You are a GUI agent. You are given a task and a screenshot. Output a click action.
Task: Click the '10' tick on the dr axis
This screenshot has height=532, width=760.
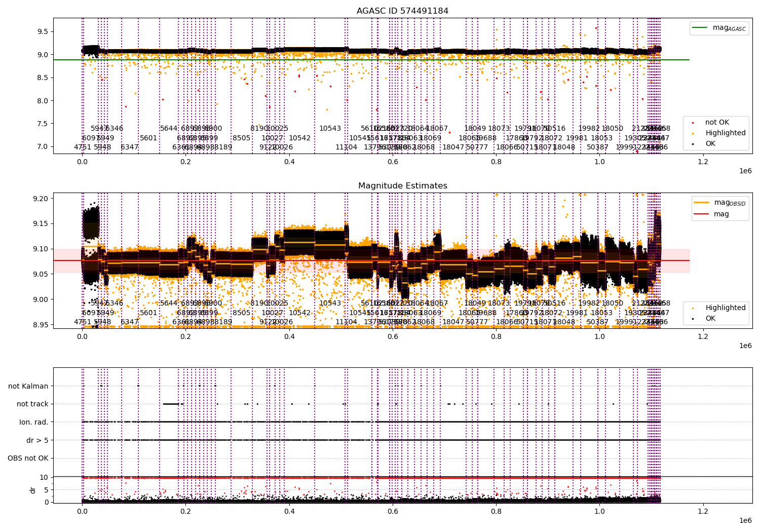(44, 477)
